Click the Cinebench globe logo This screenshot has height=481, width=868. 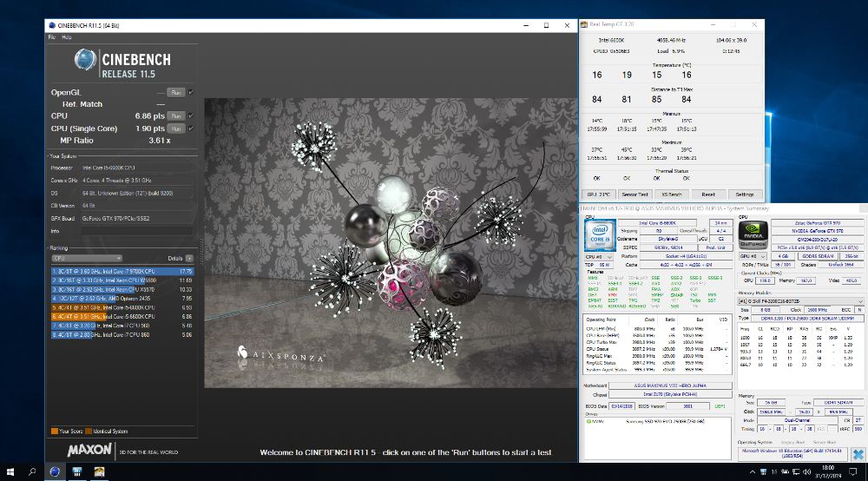(85, 60)
